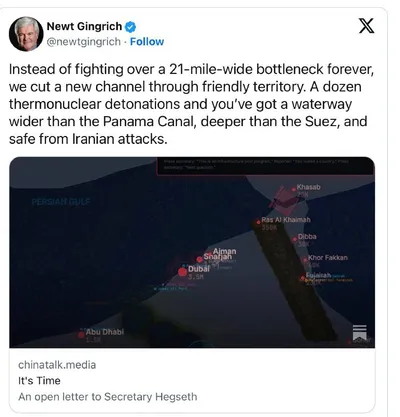Click the Khor Fakkan marker
This screenshot has height=417, width=400.
305,260
